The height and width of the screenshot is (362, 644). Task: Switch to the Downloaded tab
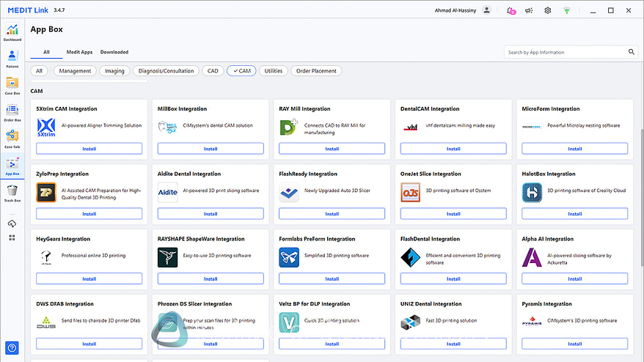[x=114, y=52]
